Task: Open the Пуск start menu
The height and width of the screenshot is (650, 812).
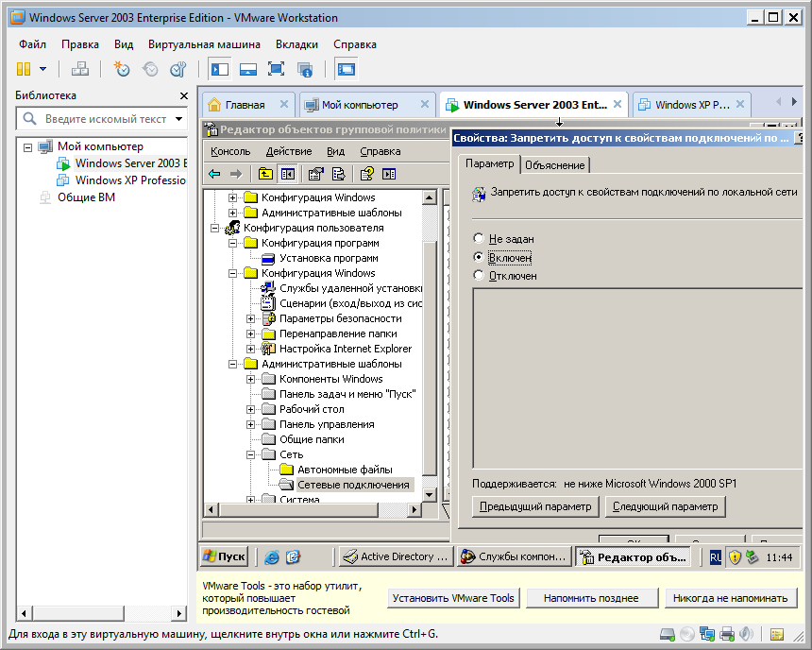Action: click(x=224, y=556)
